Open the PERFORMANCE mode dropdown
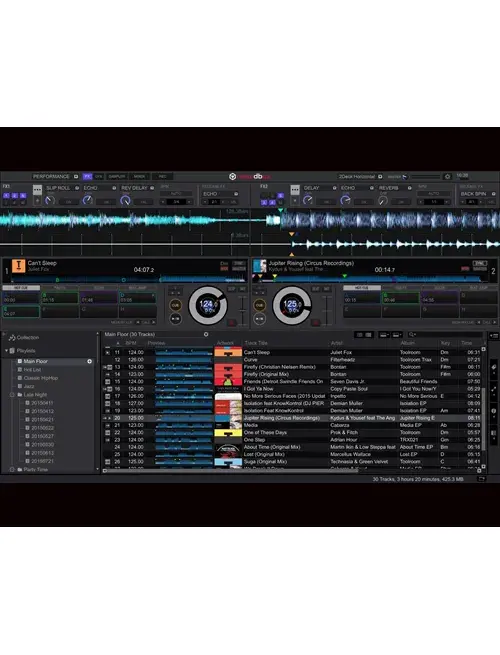Screen dimensions: 500x655 coord(55,177)
